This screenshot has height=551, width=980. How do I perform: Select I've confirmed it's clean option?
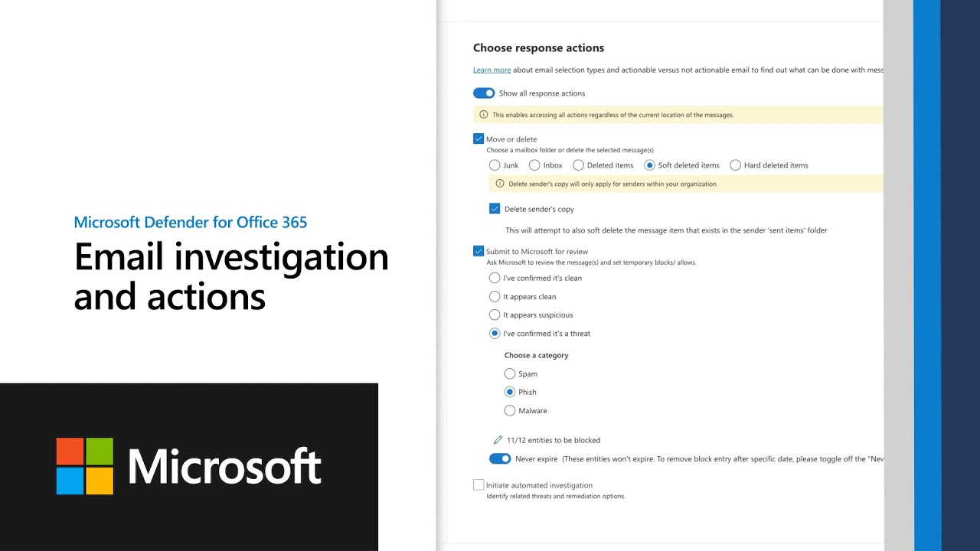495,278
